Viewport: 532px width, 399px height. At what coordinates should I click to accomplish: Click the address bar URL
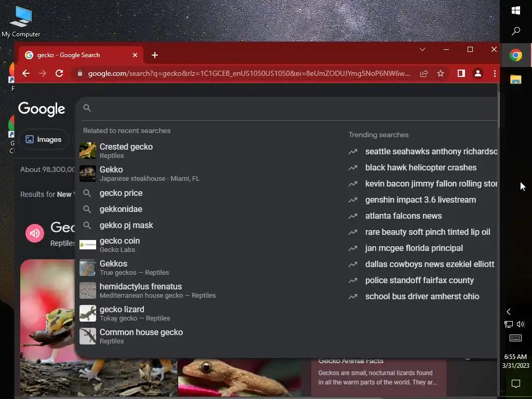click(x=249, y=73)
